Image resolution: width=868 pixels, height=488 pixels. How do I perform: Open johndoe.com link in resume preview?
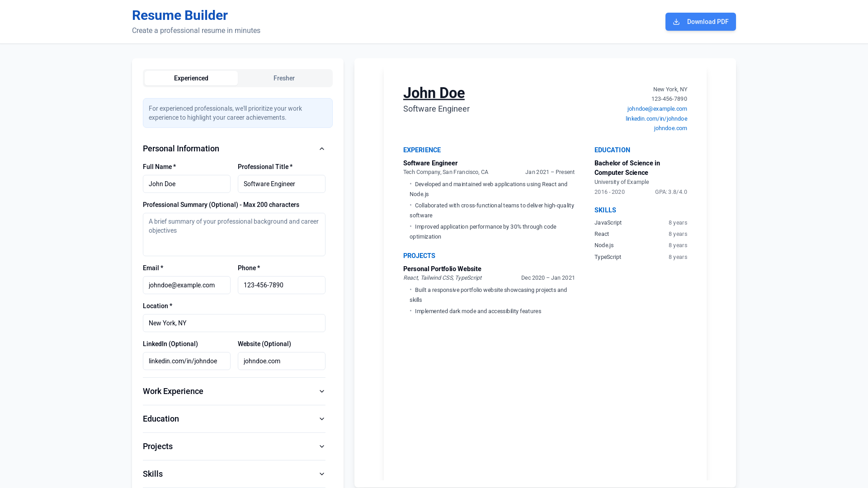pos(670,128)
